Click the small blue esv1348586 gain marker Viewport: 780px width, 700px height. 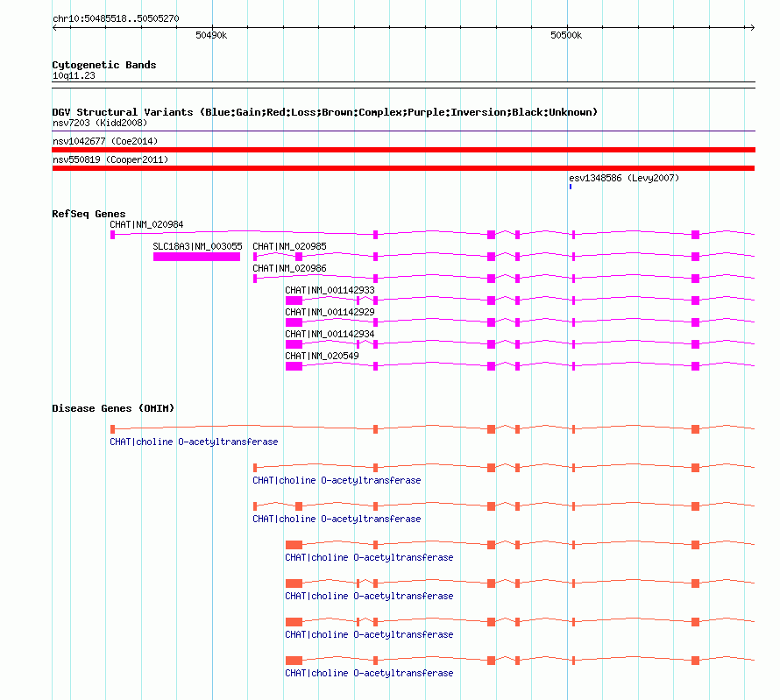pyautogui.click(x=571, y=187)
